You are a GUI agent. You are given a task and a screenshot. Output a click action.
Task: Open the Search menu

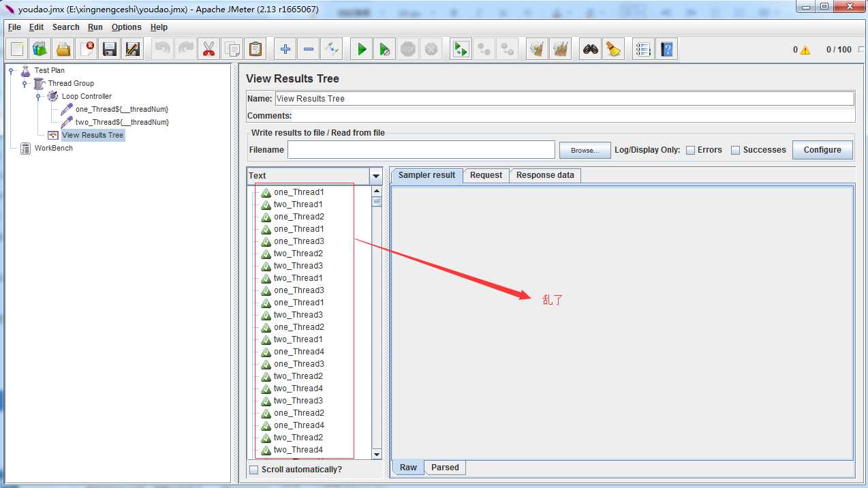pos(66,27)
